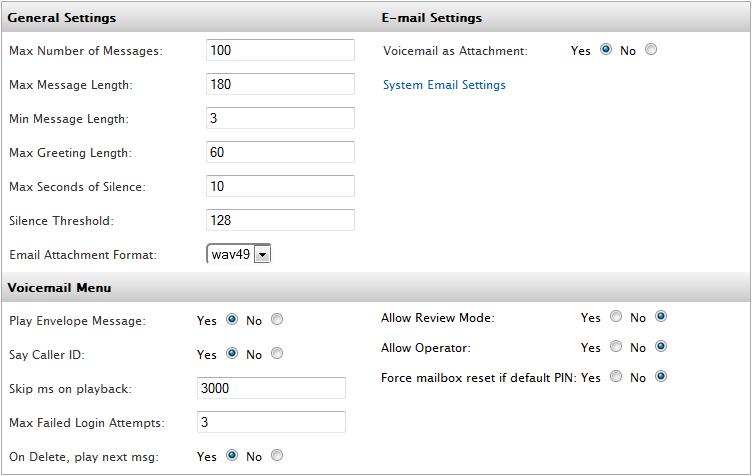752x476 pixels.
Task: Click the Max Failed Login Attempts field
Action: click(x=271, y=422)
